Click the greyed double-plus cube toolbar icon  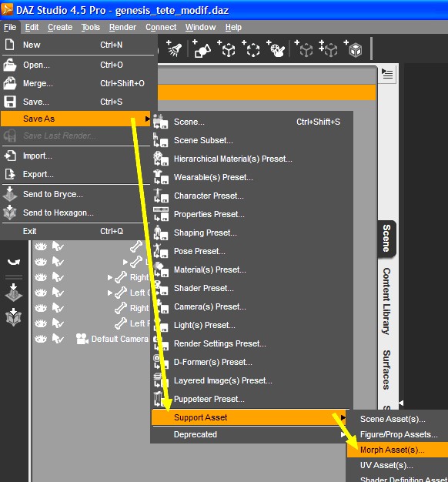tap(328, 49)
